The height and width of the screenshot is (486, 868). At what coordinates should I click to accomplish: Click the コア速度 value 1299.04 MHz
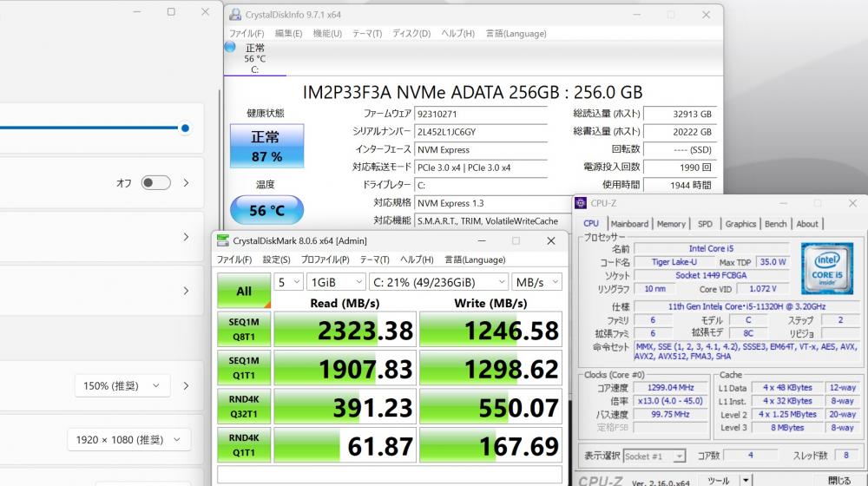671,388
